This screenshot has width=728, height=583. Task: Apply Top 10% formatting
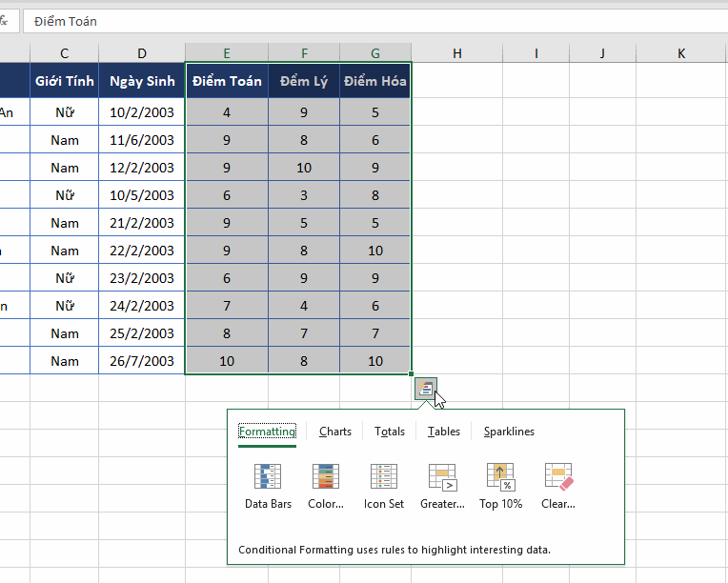500,486
